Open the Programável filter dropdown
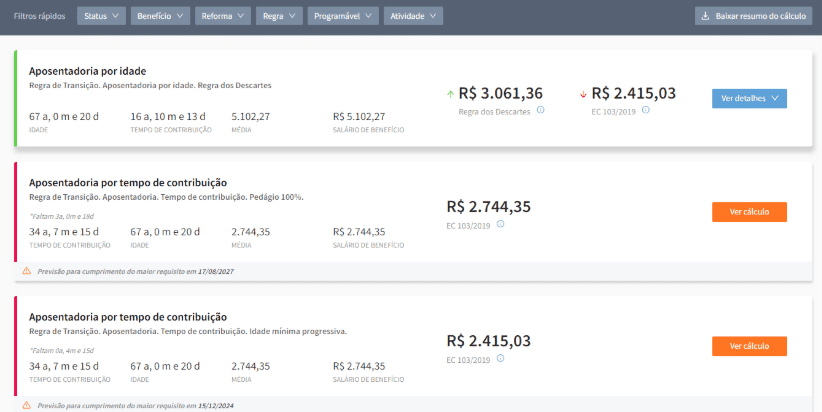This screenshot has width=822, height=412. coord(342,17)
